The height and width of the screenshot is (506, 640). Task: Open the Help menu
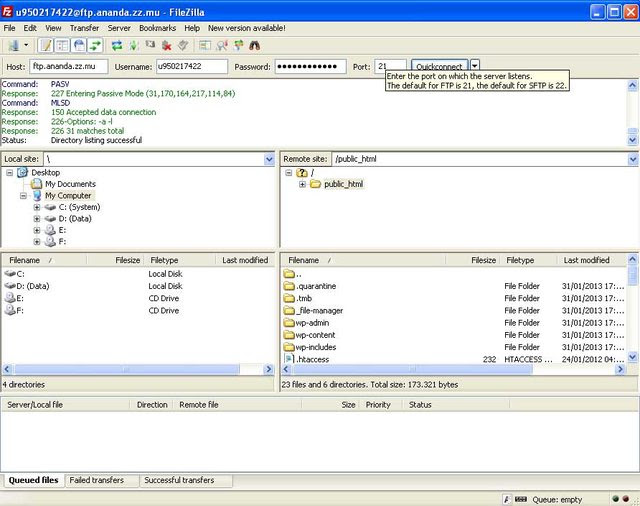coord(192,28)
